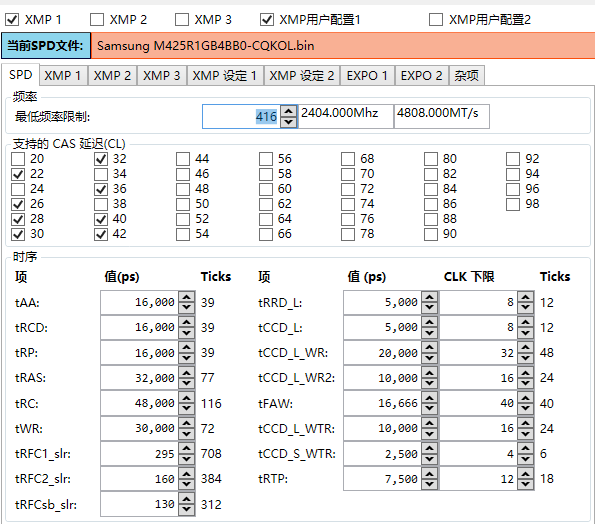
Task: Decrease tWR value with down arrow
Action: 187,433
